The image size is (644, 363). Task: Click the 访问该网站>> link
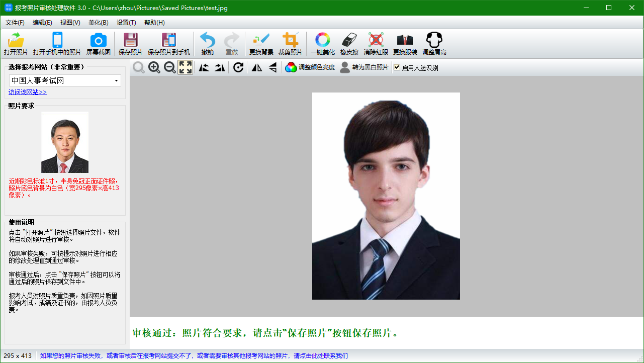tap(28, 92)
